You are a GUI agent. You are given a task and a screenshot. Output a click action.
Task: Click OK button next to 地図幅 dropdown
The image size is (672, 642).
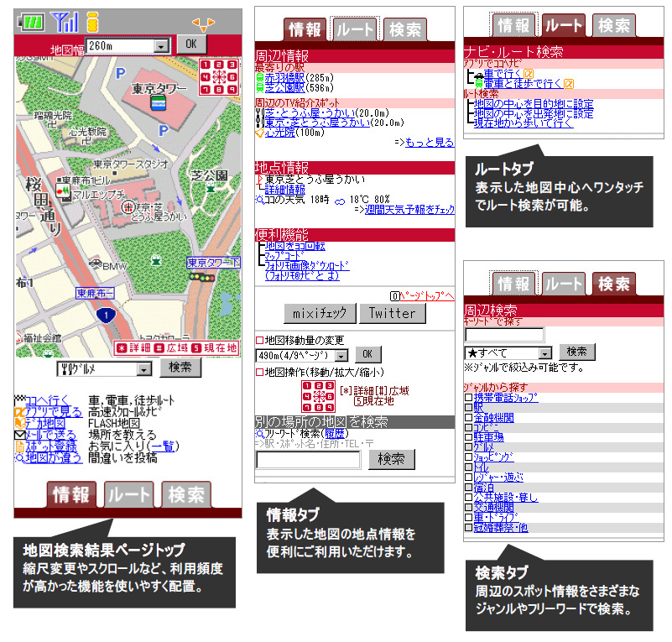[191, 44]
